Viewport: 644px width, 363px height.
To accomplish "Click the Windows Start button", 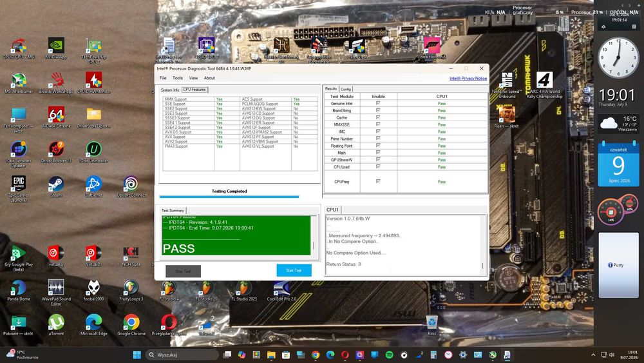I will [x=137, y=355].
